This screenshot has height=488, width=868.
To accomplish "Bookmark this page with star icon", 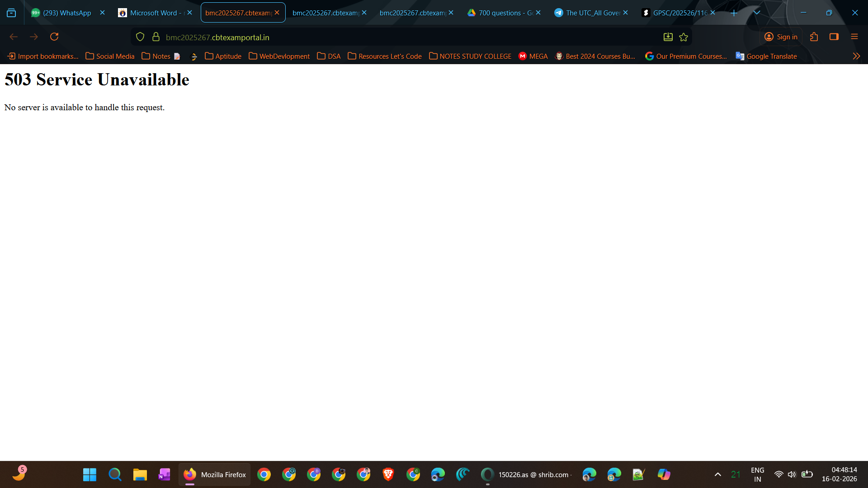I will (x=684, y=37).
